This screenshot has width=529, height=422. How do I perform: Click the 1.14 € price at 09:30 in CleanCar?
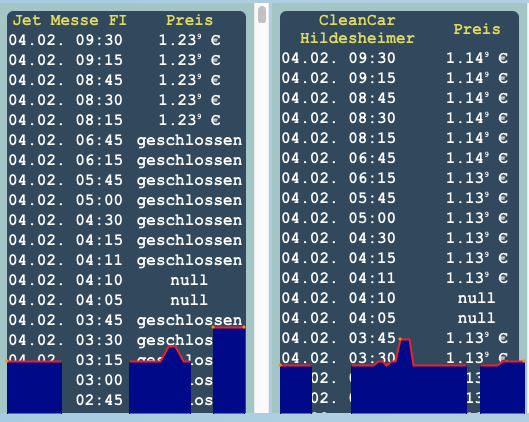[477, 58]
